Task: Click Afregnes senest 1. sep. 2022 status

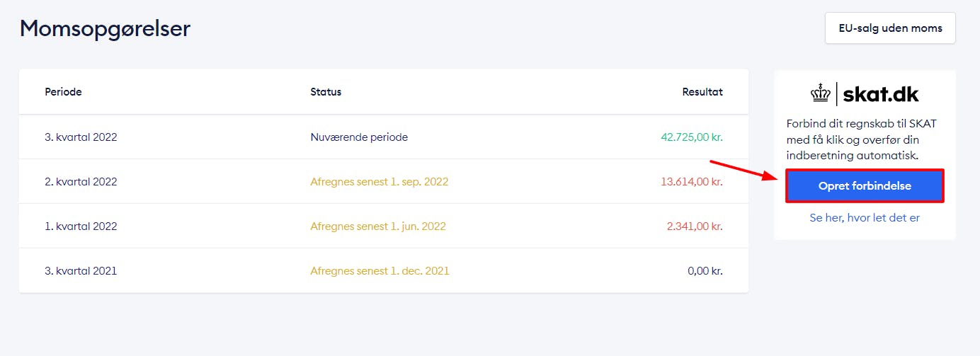Action: click(x=380, y=182)
